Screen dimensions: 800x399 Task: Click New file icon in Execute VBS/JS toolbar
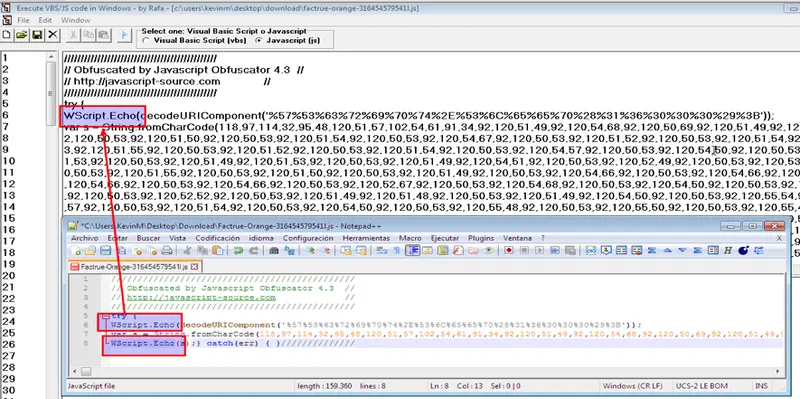pyautogui.click(x=6, y=35)
